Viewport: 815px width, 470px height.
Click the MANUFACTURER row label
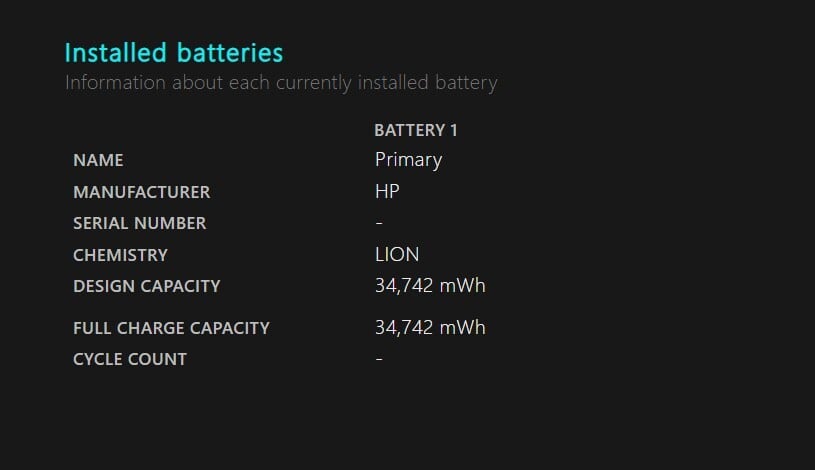click(x=141, y=192)
